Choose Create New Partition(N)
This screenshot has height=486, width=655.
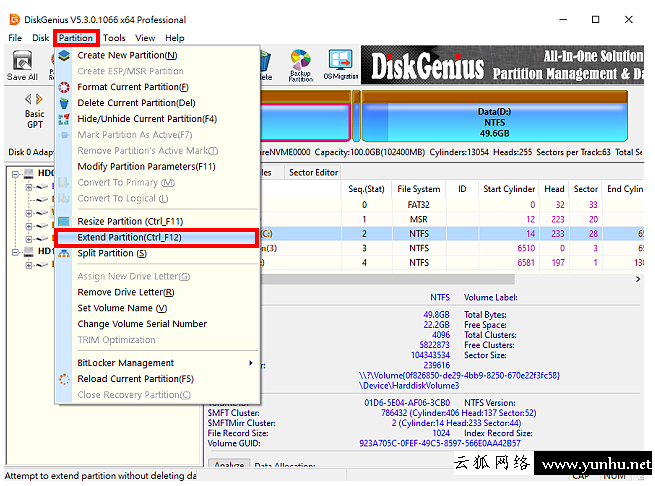click(157, 55)
